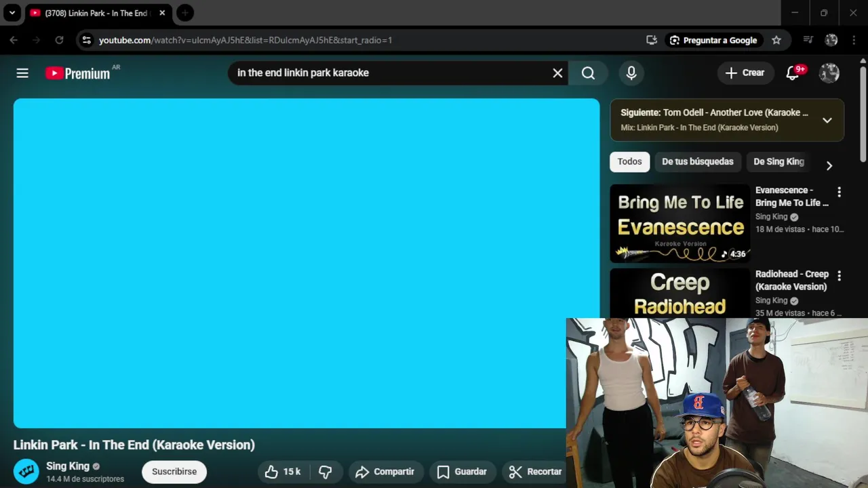
Task: Open the install/cast icon in address bar
Action: coord(652,40)
